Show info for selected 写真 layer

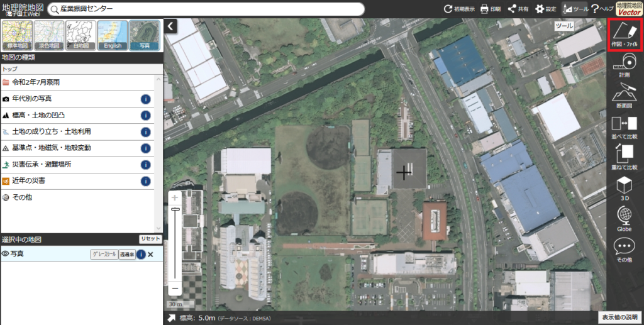coord(141,255)
